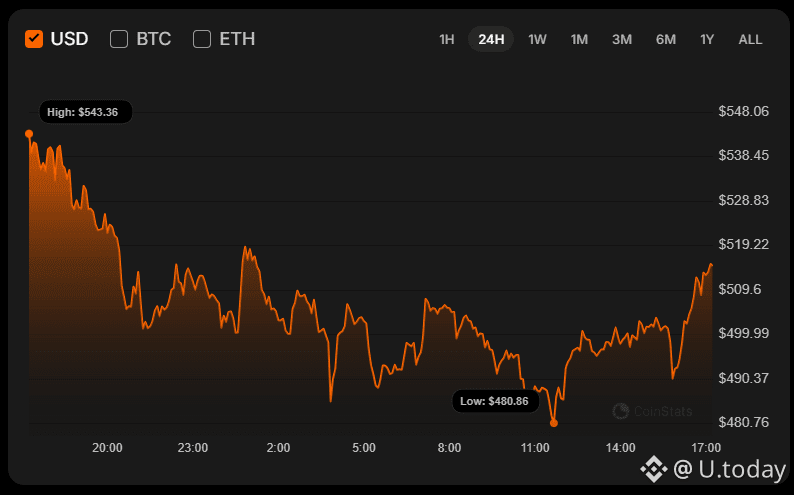Enable the ETH currency checkbox
The height and width of the screenshot is (495, 794).
tap(202, 39)
